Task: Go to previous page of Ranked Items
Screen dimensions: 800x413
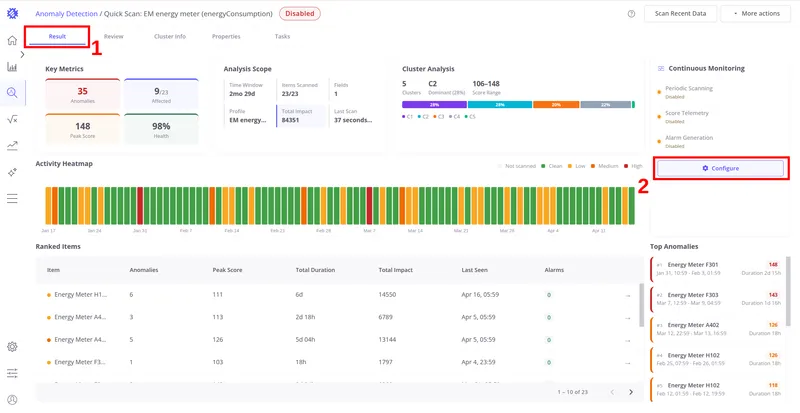Action: pos(612,392)
